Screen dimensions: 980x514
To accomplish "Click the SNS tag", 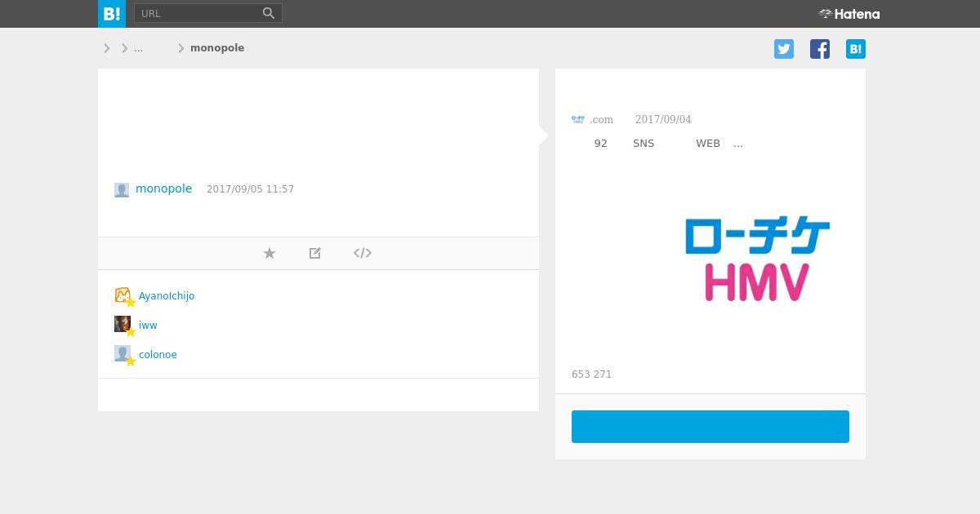I will 644,144.
